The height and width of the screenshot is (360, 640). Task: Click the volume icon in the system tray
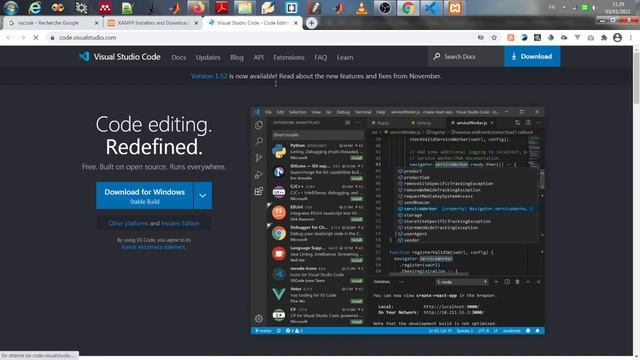pos(595,7)
